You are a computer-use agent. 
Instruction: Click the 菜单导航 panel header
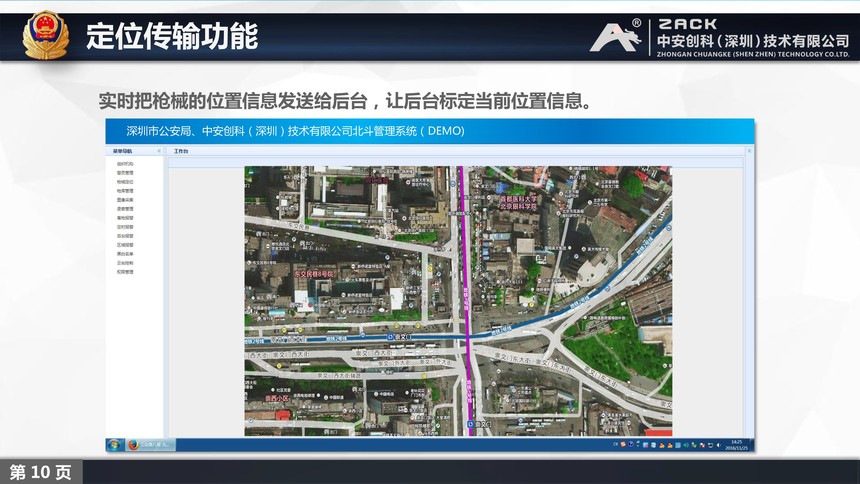[x=134, y=151]
